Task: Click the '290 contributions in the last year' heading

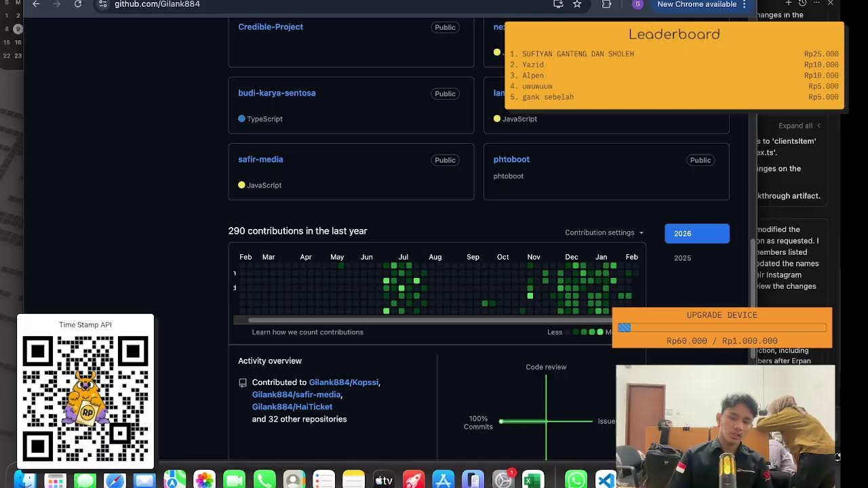Action: coord(298,231)
